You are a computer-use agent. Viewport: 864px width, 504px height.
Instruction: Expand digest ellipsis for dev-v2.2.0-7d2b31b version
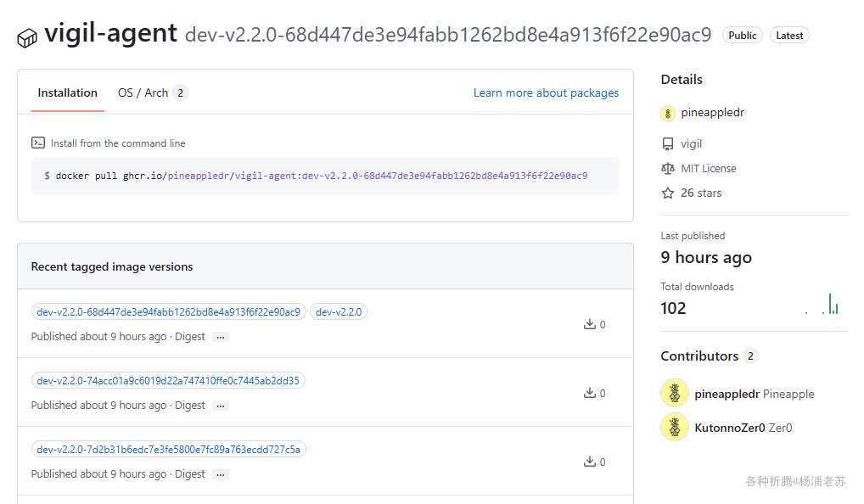point(221,474)
